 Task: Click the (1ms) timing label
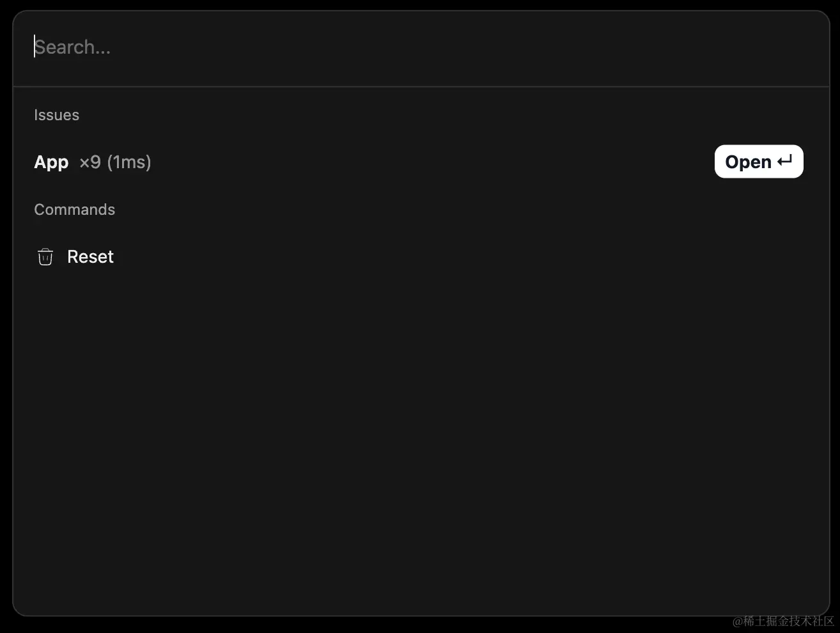(129, 162)
